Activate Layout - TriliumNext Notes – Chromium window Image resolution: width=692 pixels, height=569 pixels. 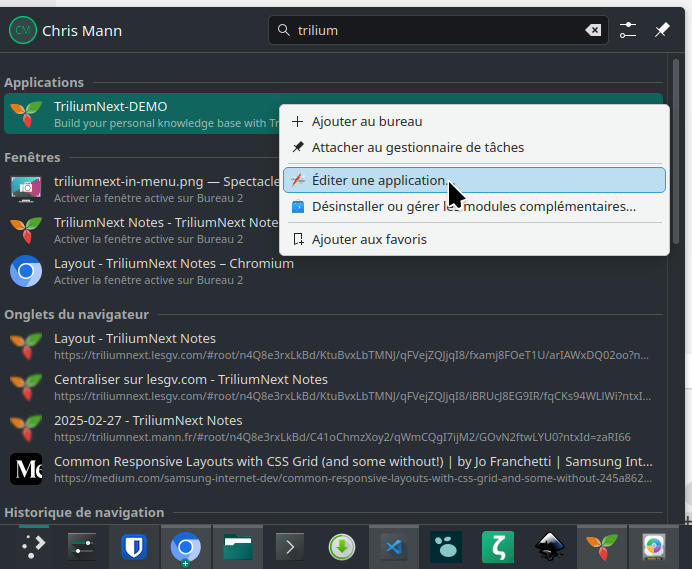coord(334,271)
